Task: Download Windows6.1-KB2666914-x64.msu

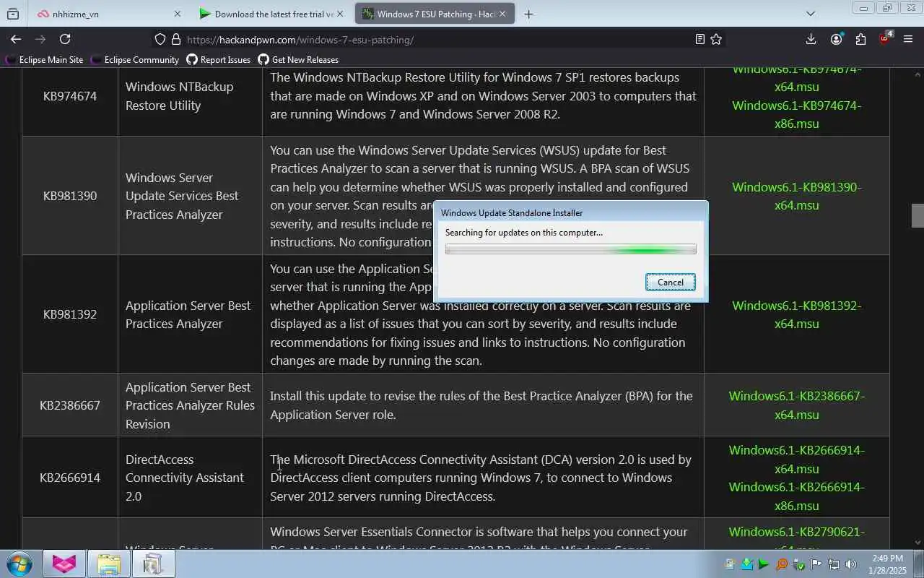Action: [x=796, y=460]
